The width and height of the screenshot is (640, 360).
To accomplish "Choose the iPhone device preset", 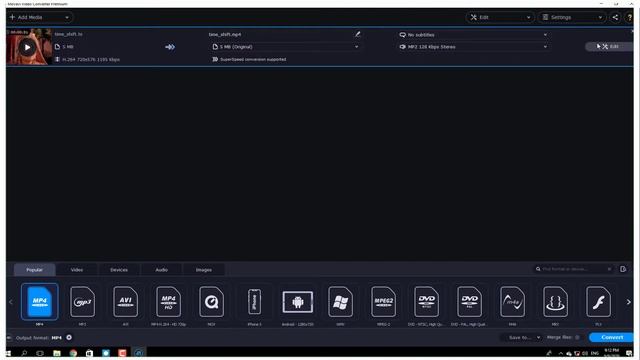I will pos(254,302).
